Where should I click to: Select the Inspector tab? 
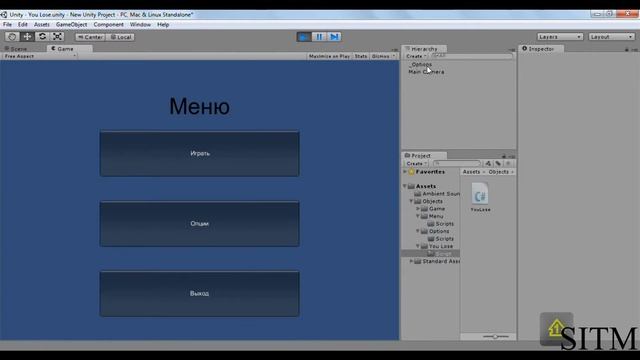coord(541,49)
